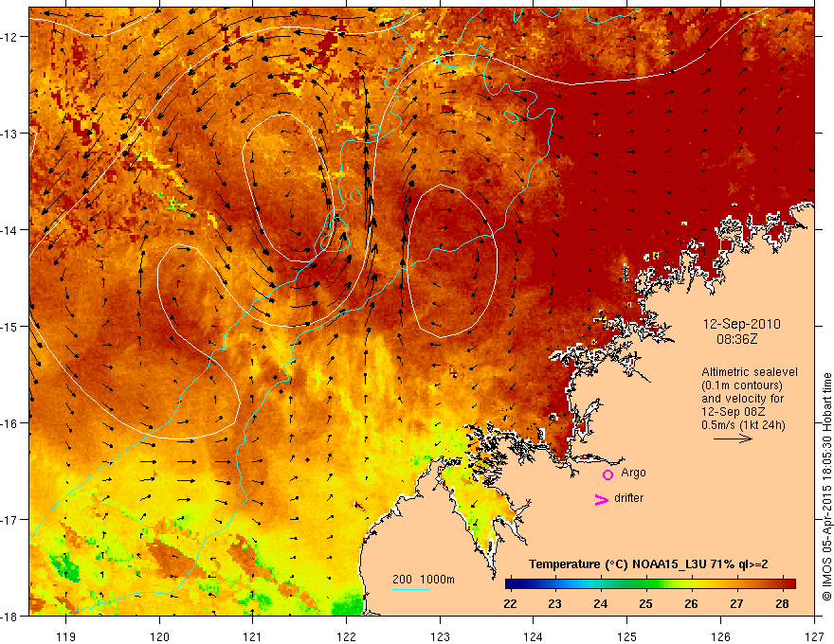Click 'and velocity for' caption line
The width and height of the screenshot is (834, 644).
click(x=742, y=399)
